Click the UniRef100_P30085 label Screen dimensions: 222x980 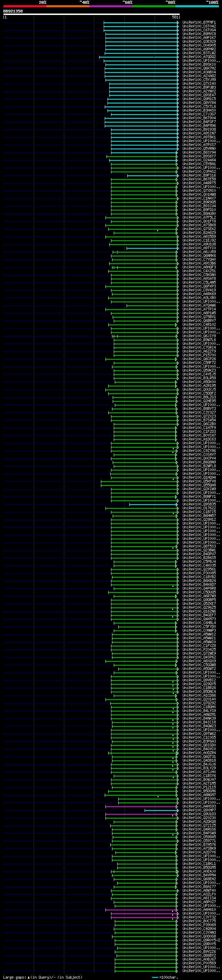(x=199, y=573)
